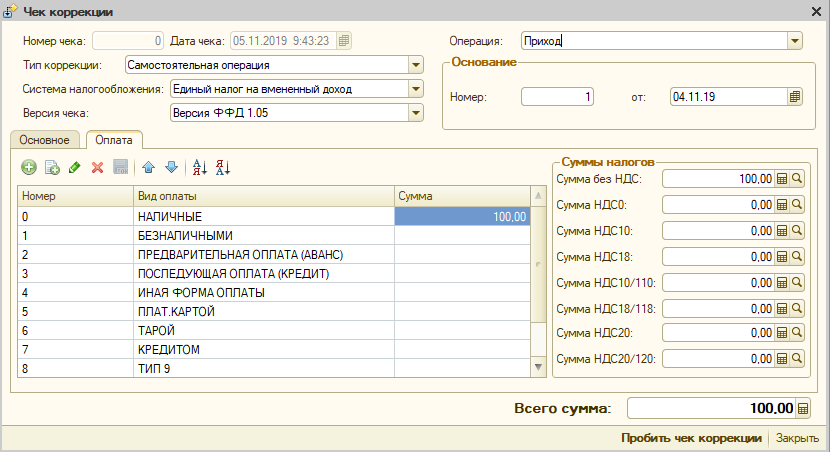Switch to the Основное tab
Viewport: 830px width, 452px height.
[x=44, y=140]
